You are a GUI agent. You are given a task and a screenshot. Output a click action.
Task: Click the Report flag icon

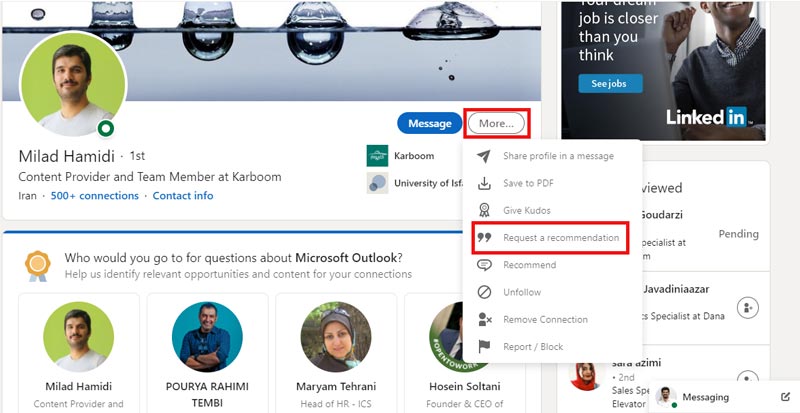(484, 347)
